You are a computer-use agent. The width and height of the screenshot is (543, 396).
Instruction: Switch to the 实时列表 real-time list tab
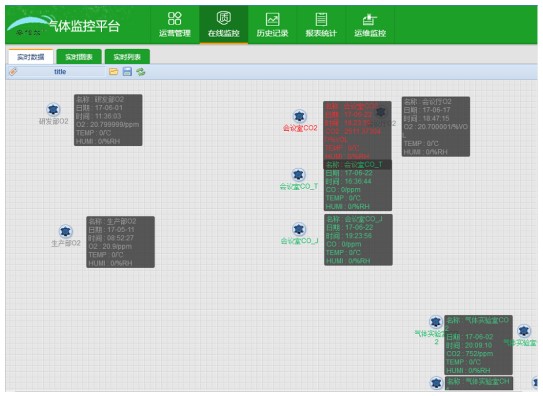click(127, 57)
